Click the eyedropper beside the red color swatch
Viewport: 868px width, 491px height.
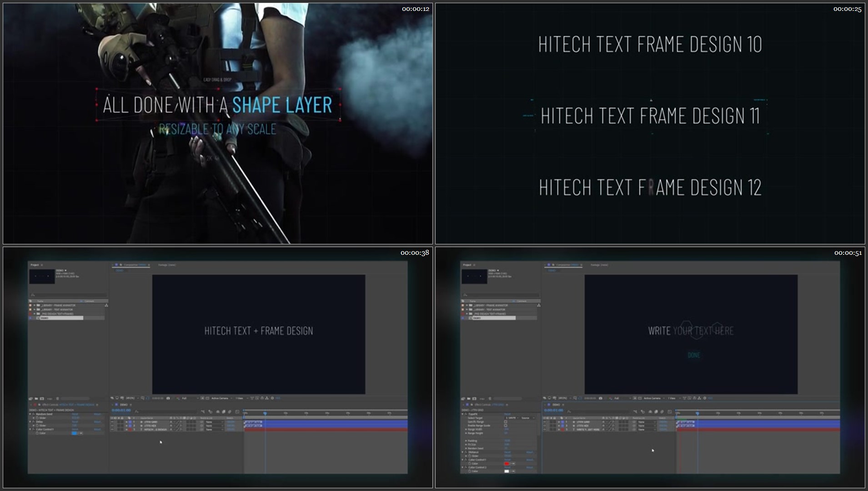[x=513, y=464]
